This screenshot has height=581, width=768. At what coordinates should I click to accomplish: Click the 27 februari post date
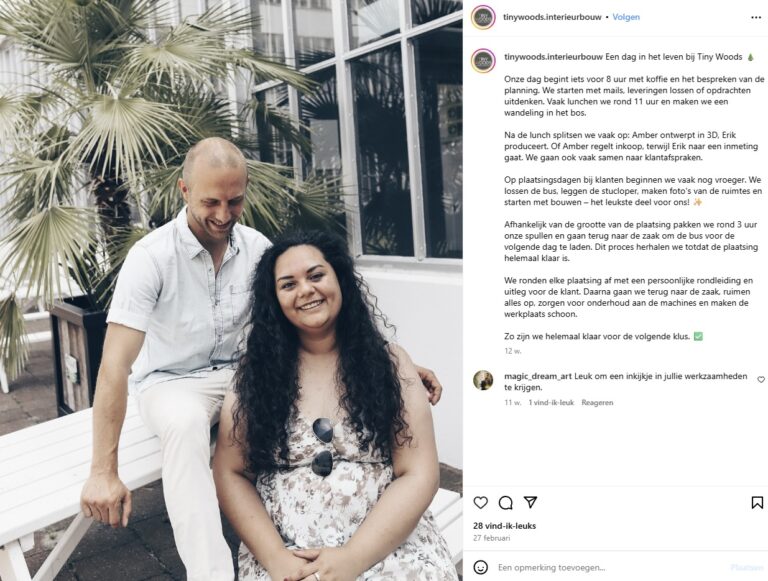point(491,538)
